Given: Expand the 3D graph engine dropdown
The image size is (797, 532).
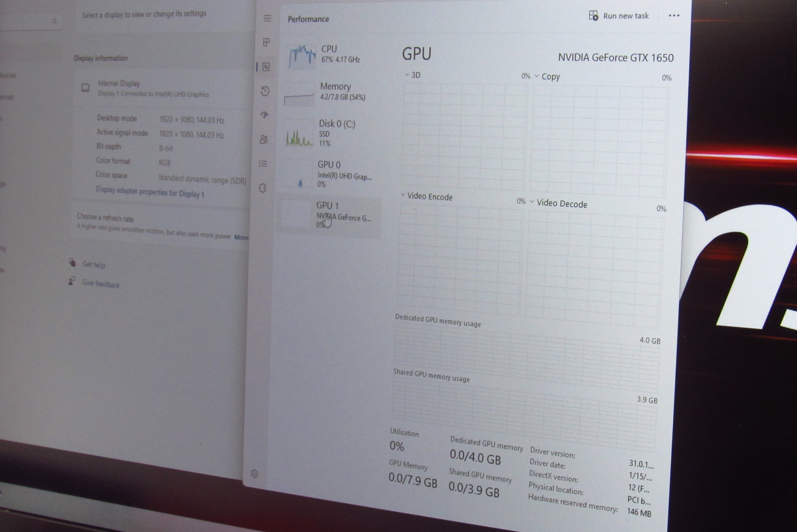Looking at the screenshot, I should (413, 75).
